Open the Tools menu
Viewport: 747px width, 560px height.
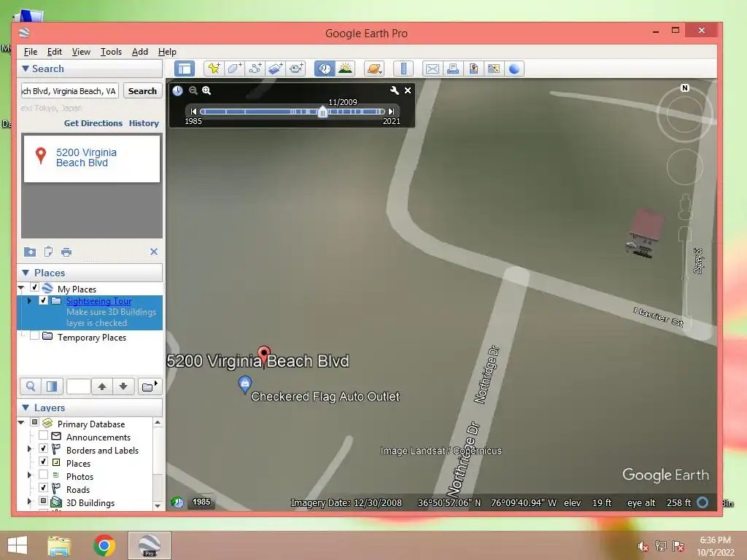(111, 52)
